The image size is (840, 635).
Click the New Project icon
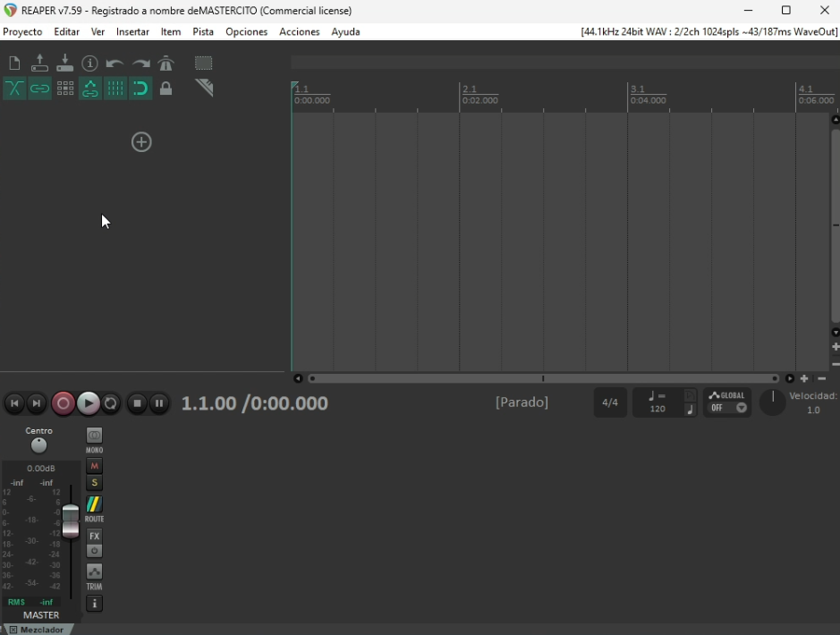[x=14, y=63]
